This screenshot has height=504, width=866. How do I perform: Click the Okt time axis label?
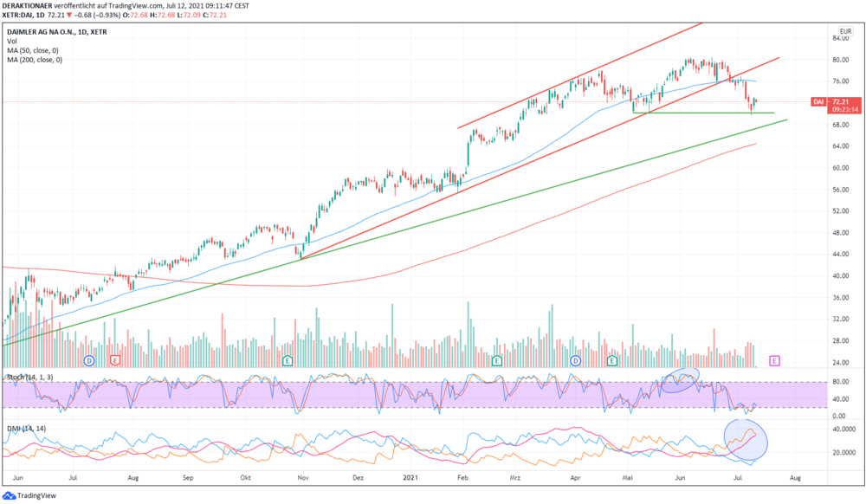click(246, 477)
